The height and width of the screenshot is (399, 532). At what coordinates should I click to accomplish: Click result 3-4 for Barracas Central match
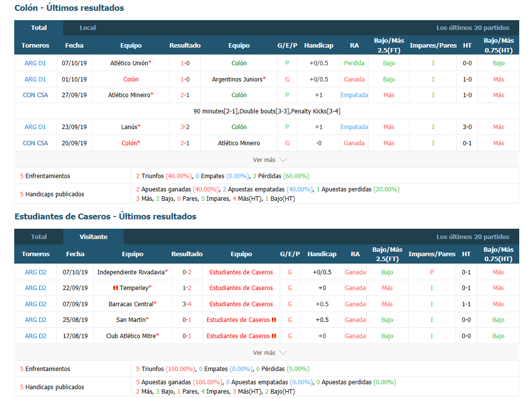(x=187, y=304)
